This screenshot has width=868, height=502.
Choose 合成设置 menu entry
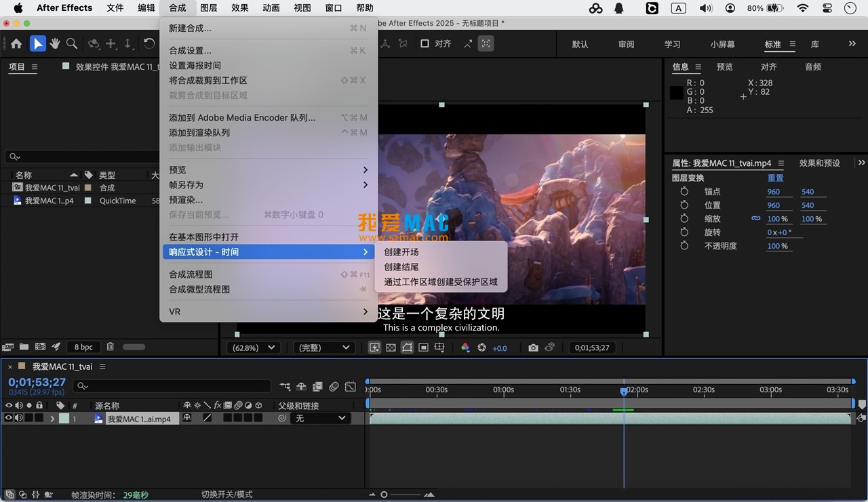[268, 51]
